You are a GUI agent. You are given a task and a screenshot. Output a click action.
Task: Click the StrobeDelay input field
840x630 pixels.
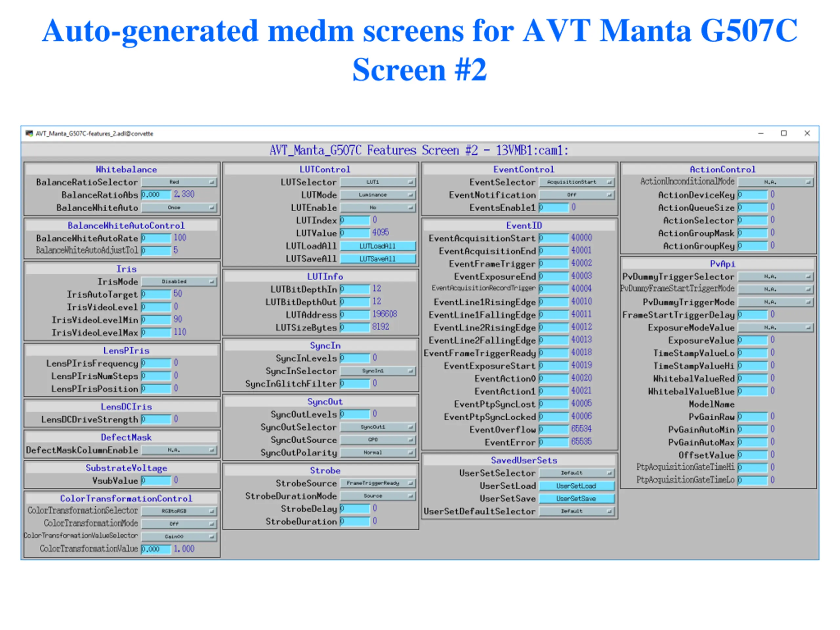click(x=355, y=509)
